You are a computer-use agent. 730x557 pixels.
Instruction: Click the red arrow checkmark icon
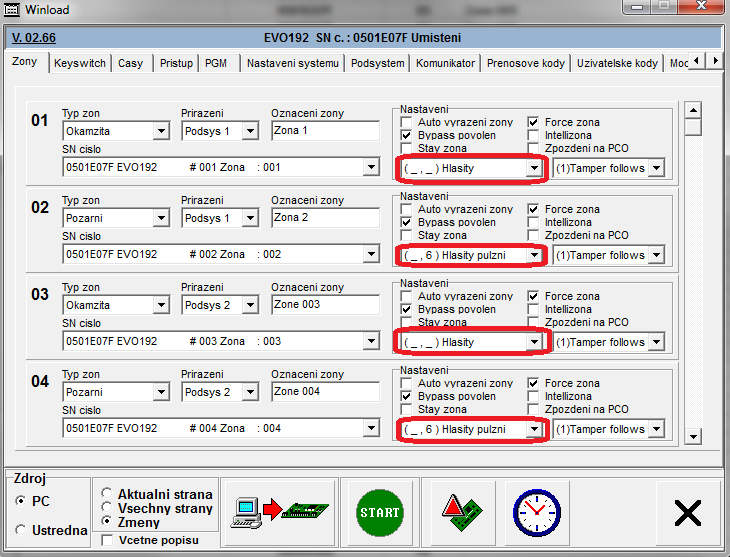[x=457, y=512]
